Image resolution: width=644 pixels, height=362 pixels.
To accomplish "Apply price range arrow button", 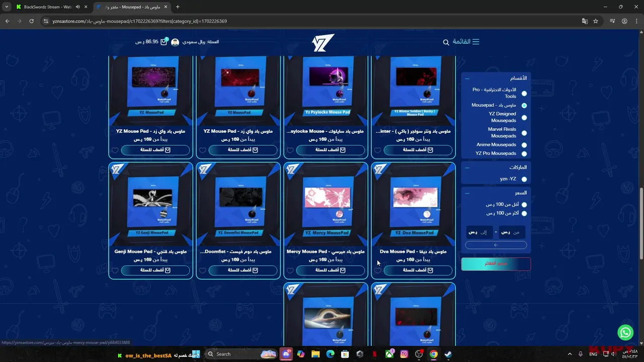I will tap(496, 245).
